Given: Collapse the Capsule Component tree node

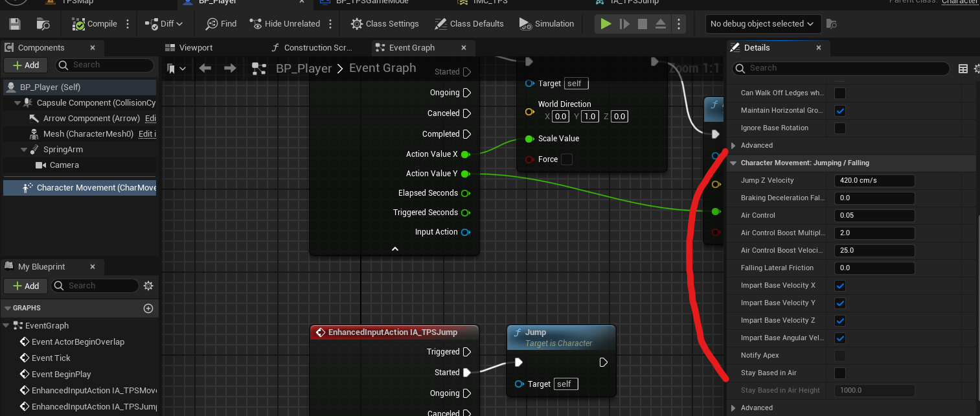Looking at the screenshot, I should tap(17, 103).
